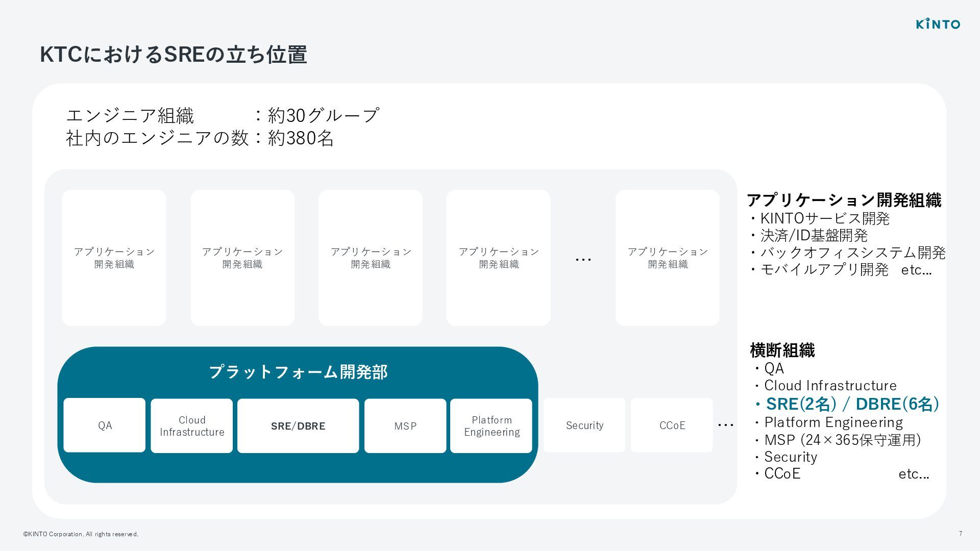This screenshot has width=980, height=551.
Task: Click the MSP box
Action: 405,426
